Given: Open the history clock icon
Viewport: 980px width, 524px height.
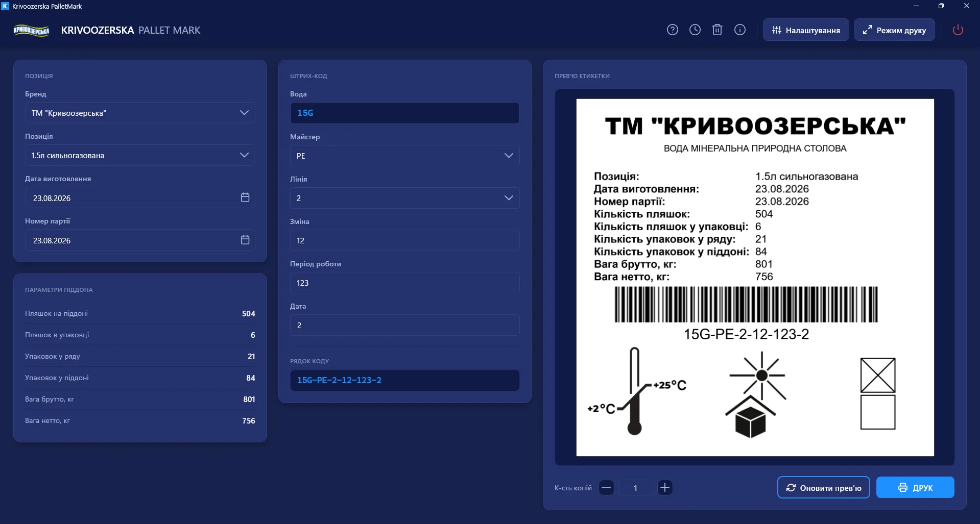Looking at the screenshot, I should (x=695, y=30).
